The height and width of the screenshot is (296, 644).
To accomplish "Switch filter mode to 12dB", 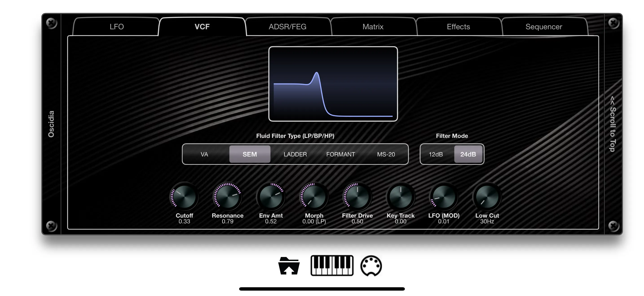I will coord(436,154).
